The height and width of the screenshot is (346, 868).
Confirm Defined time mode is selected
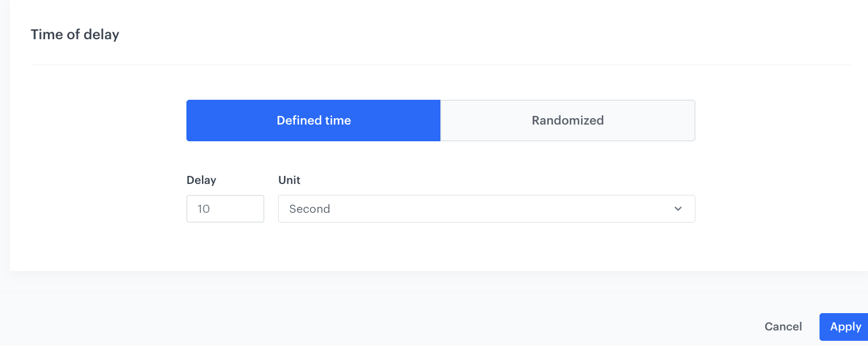click(313, 121)
